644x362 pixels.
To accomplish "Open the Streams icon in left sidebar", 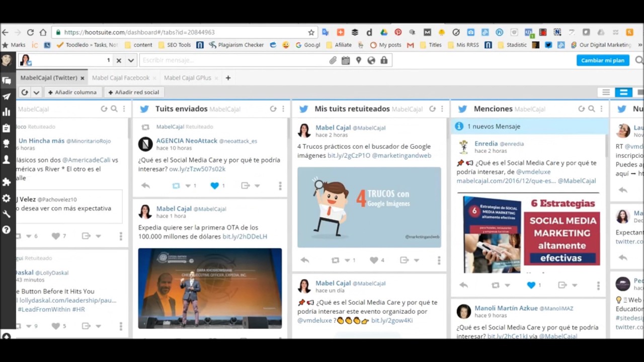I will pos(6,80).
